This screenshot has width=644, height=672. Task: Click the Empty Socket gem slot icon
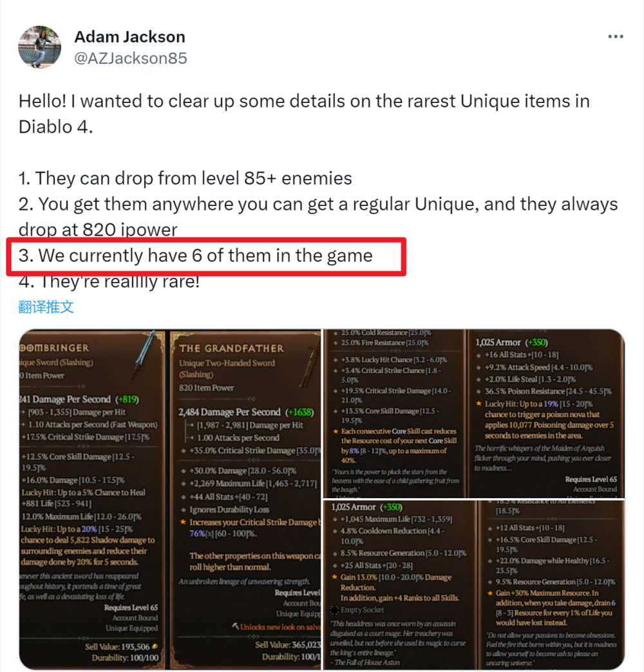click(x=334, y=610)
